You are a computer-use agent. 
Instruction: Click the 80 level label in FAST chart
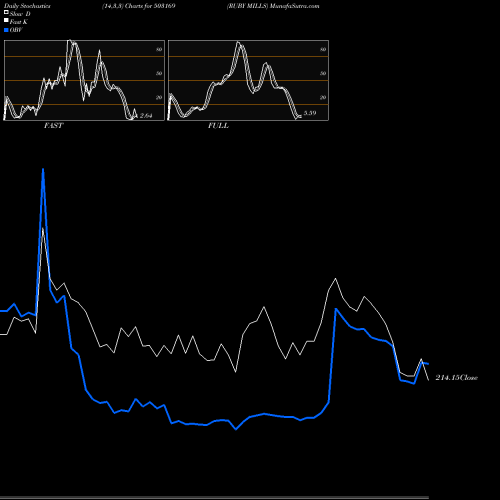(x=159, y=49)
